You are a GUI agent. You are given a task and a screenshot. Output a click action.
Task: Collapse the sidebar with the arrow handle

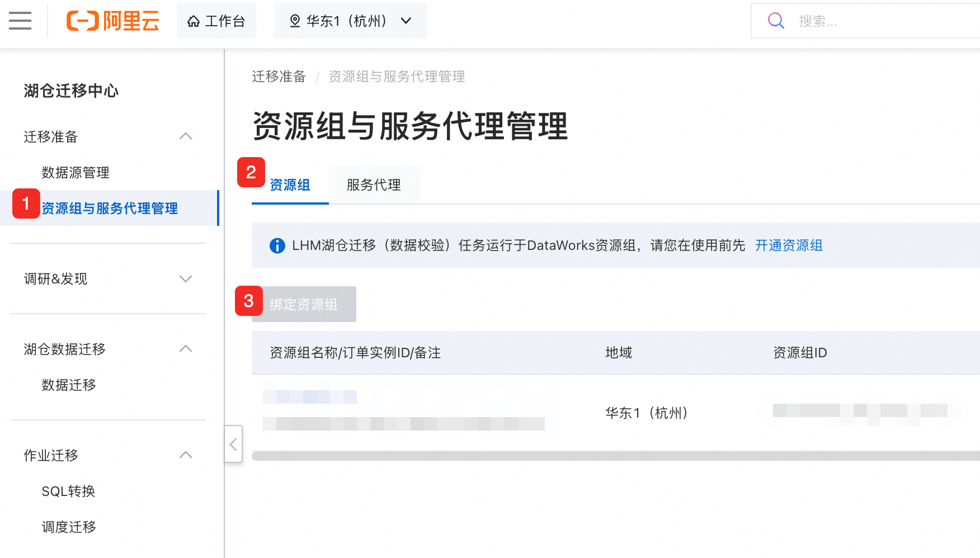click(x=233, y=444)
